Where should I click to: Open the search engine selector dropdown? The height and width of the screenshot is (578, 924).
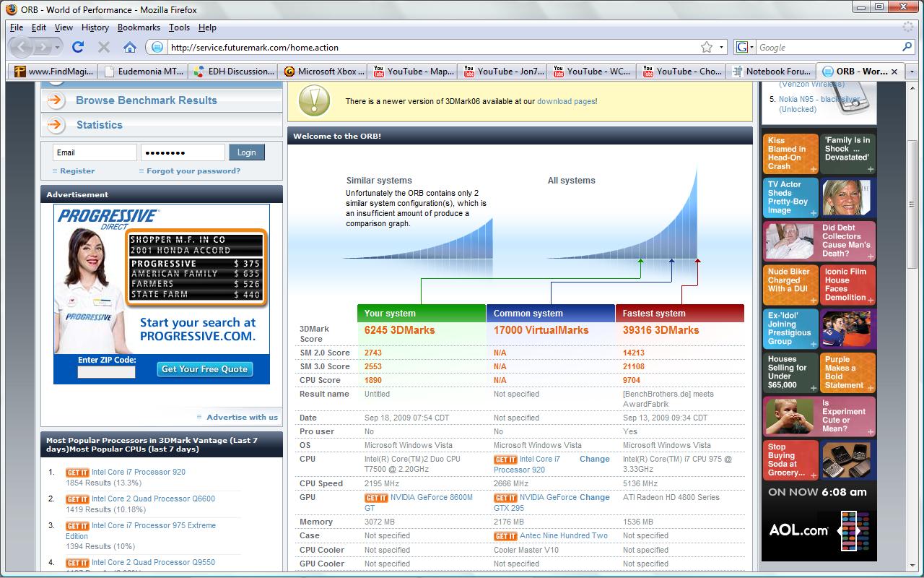751,47
